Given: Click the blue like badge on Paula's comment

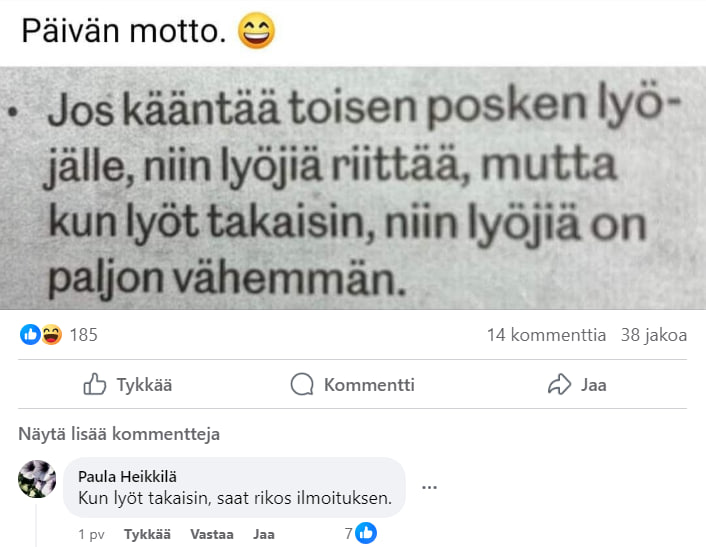Looking at the screenshot, I should pos(366,533).
